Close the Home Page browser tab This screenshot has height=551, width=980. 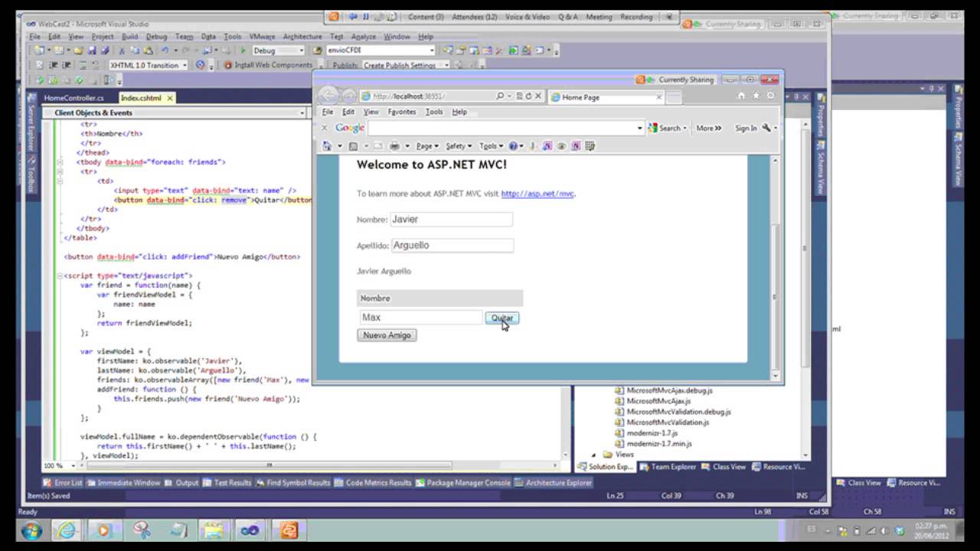pyautogui.click(x=658, y=97)
